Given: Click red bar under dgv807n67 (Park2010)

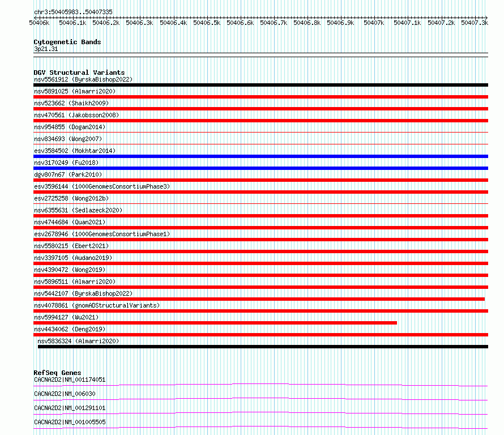Looking at the screenshot, I should pos(260,180).
